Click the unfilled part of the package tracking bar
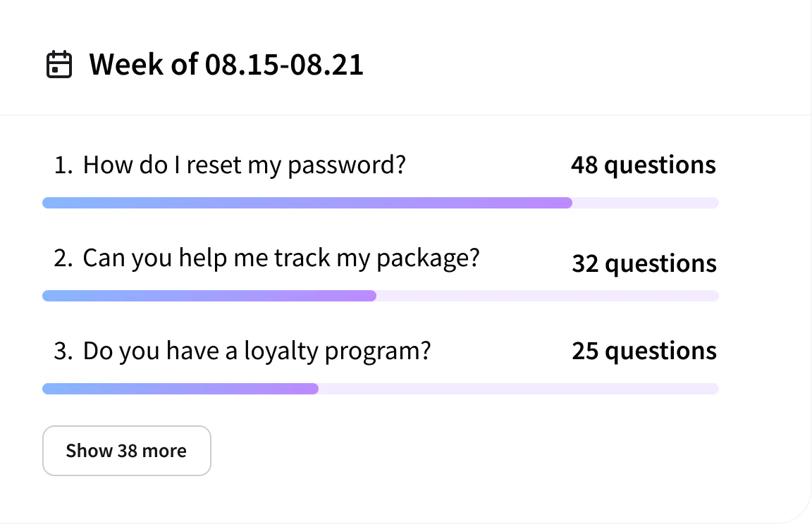This screenshot has width=812, height=524. click(547, 296)
